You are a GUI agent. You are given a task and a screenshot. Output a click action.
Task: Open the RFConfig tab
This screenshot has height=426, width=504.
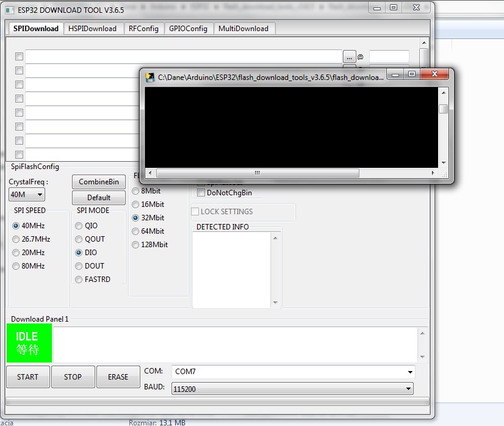click(x=143, y=29)
